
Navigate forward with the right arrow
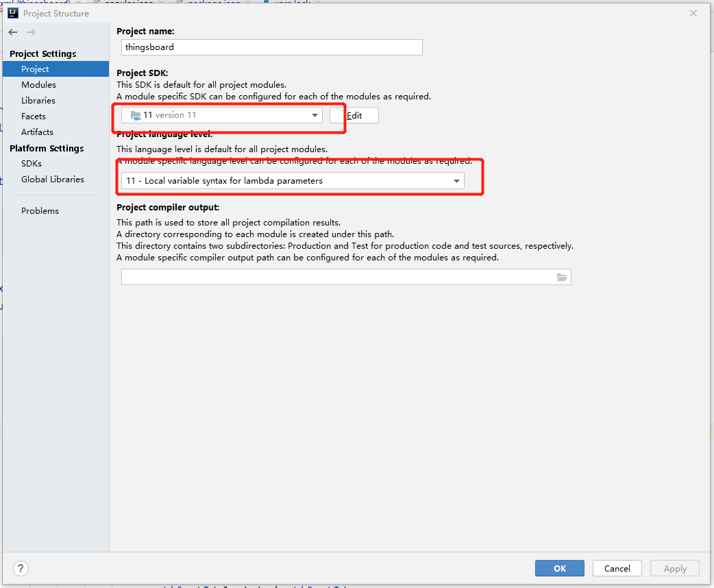click(31, 32)
